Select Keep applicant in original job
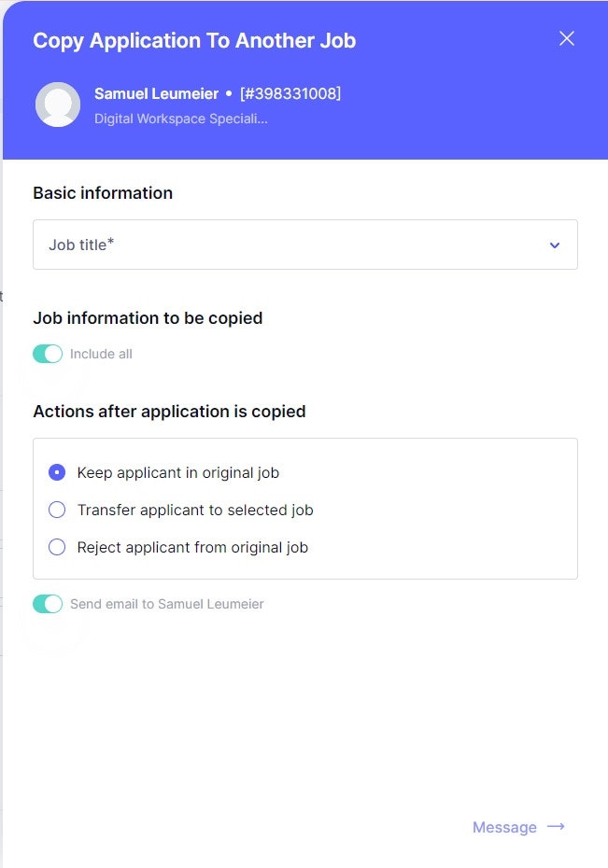This screenshot has width=608, height=868. coord(57,472)
